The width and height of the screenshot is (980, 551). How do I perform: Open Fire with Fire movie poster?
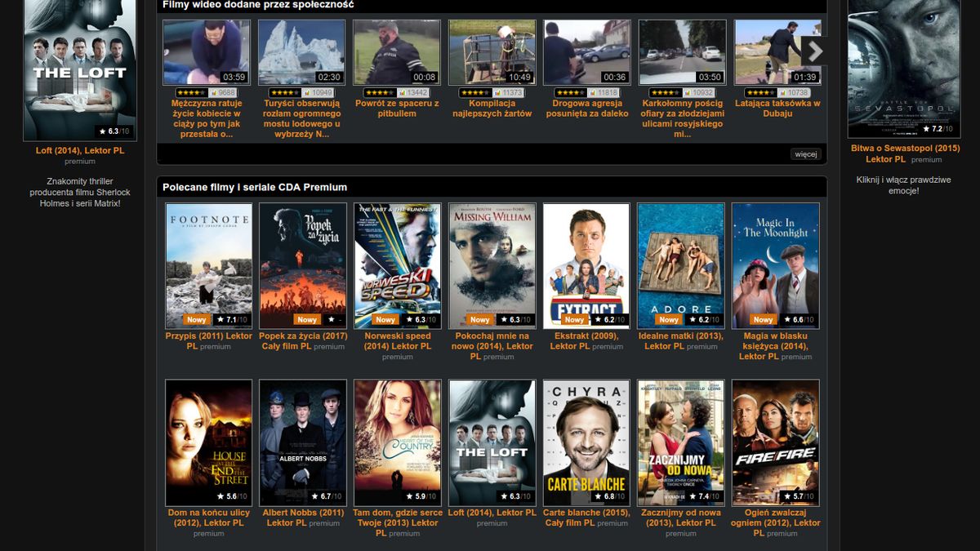(776, 442)
